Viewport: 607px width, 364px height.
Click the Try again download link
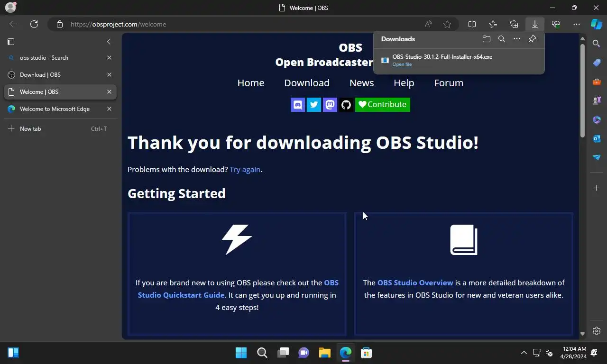coord(245,169)
